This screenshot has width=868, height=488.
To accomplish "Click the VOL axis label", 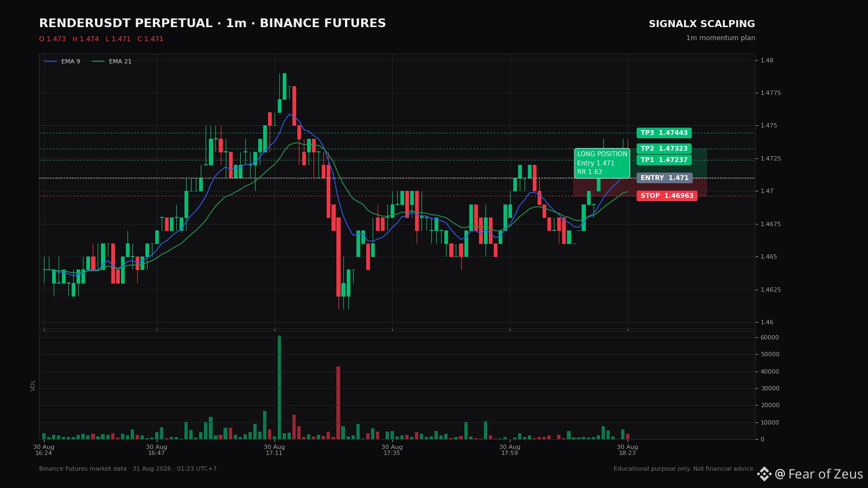I will 33,386.
